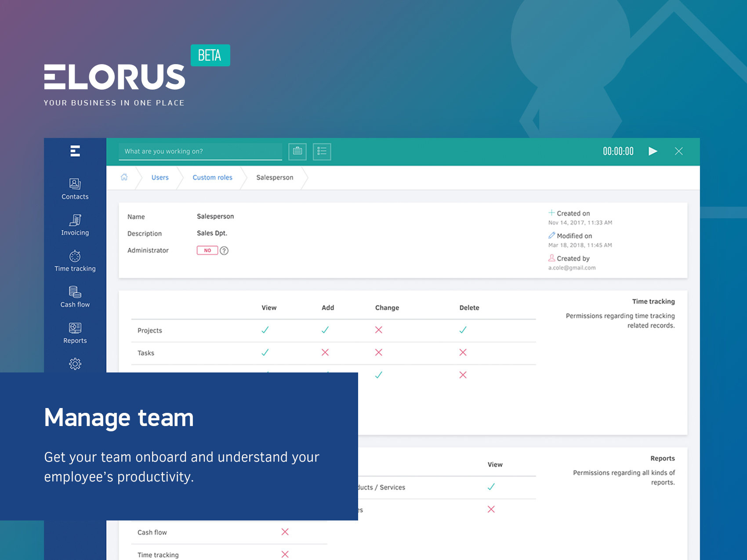Open the Invoicing section
The image size is (747, 560).
(x=75, y=225)
